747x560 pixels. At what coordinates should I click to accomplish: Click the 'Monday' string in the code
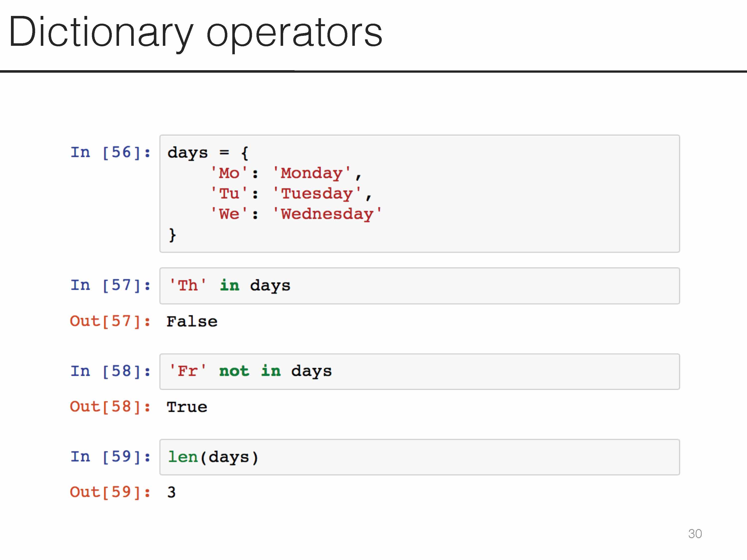point(311,173)
